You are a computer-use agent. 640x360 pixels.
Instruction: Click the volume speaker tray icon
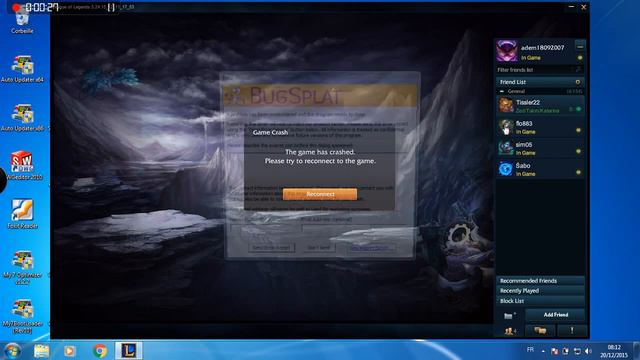click(588, 351)
